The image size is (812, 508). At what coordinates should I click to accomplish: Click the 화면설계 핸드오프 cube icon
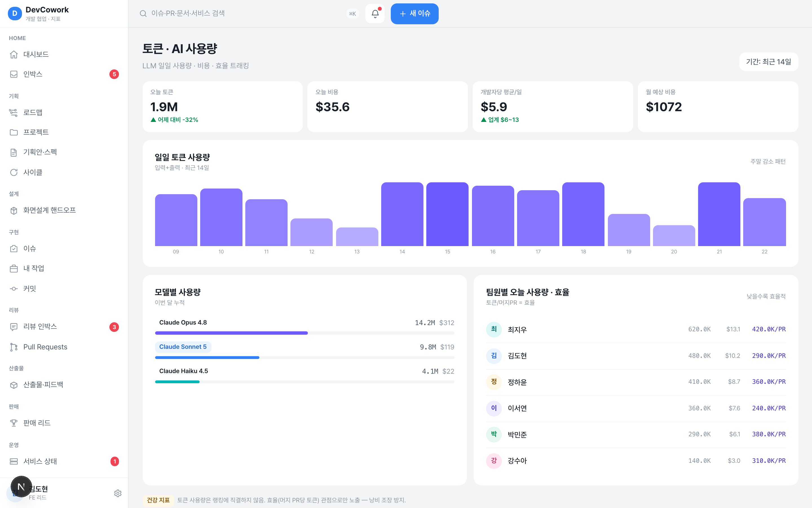click(14, 210)
